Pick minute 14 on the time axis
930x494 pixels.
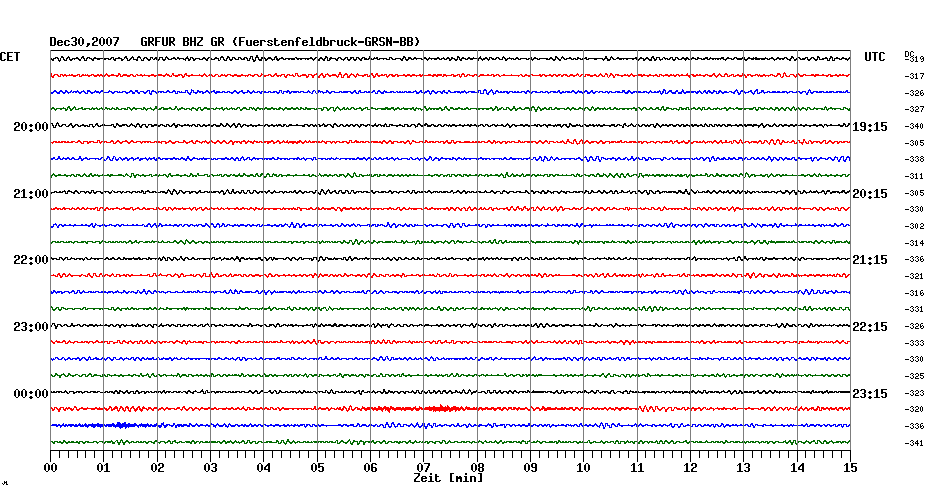(797, 468)
